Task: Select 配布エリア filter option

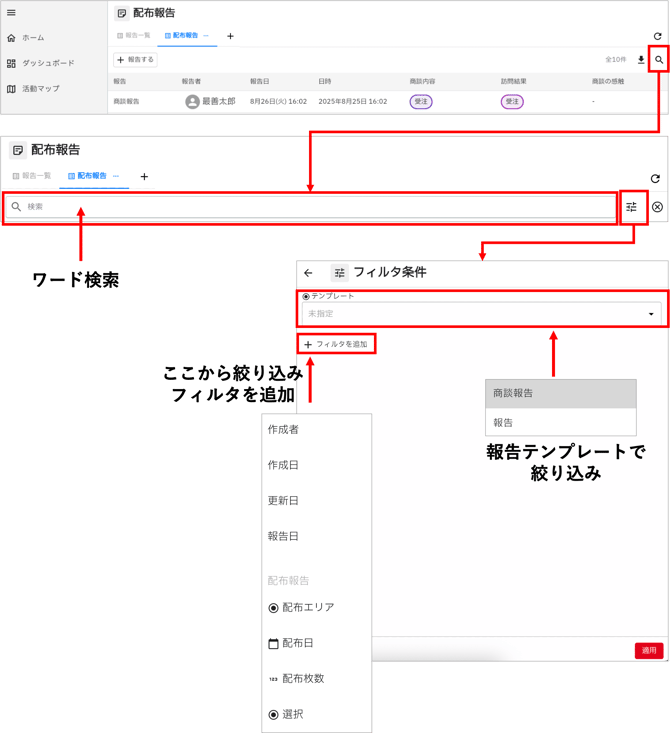Action: point(307,607)
